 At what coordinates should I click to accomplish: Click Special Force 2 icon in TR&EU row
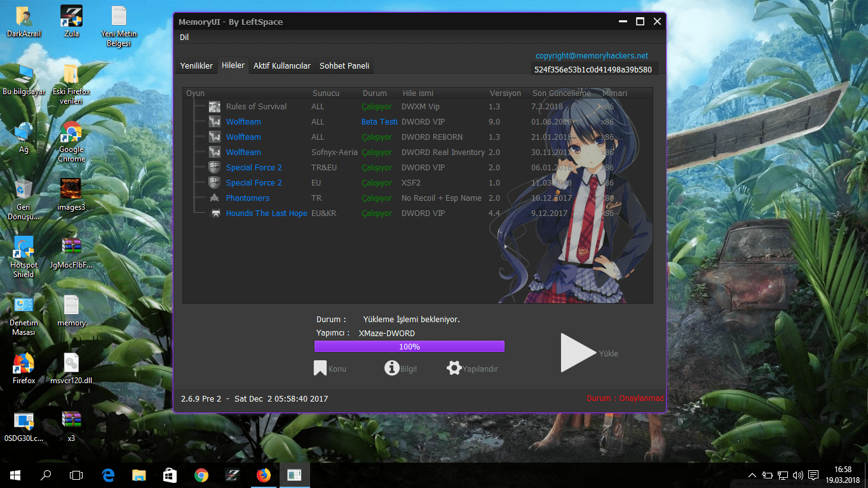click(x=215, y=168)
